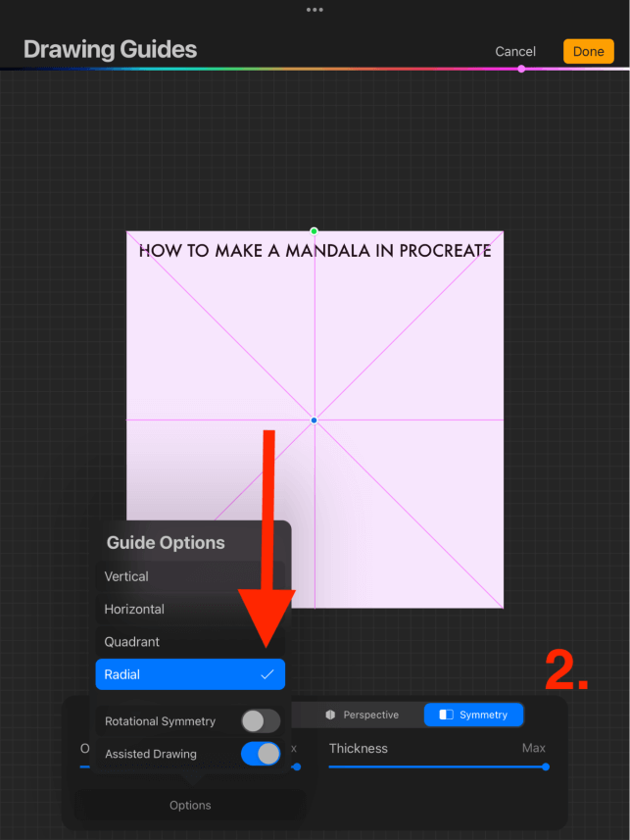Click the guide color hue slider knob
This screenshot has height=840, width=630.
(521, 69)
